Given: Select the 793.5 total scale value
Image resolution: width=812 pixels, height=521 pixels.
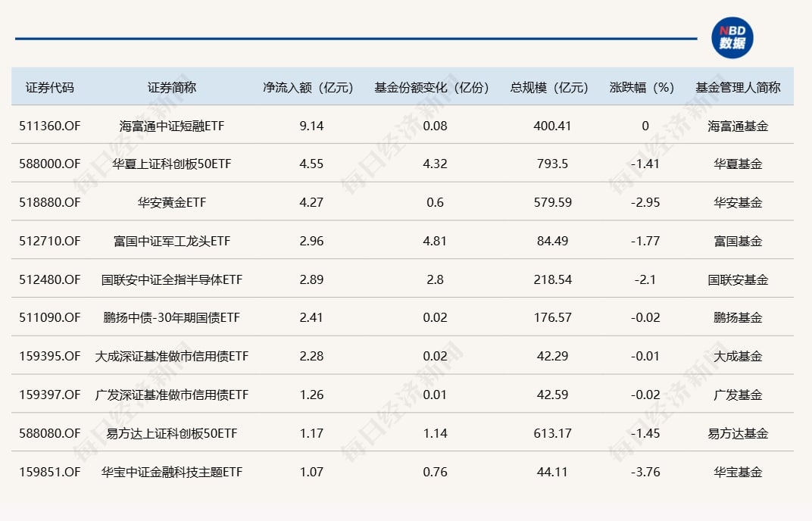Looking at the screenshot, I should (x=553, y=164).
